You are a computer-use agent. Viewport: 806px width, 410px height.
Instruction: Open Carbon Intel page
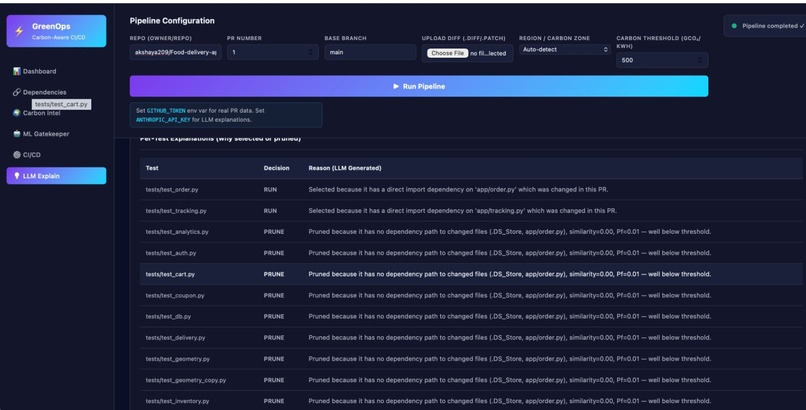[56, 113]
